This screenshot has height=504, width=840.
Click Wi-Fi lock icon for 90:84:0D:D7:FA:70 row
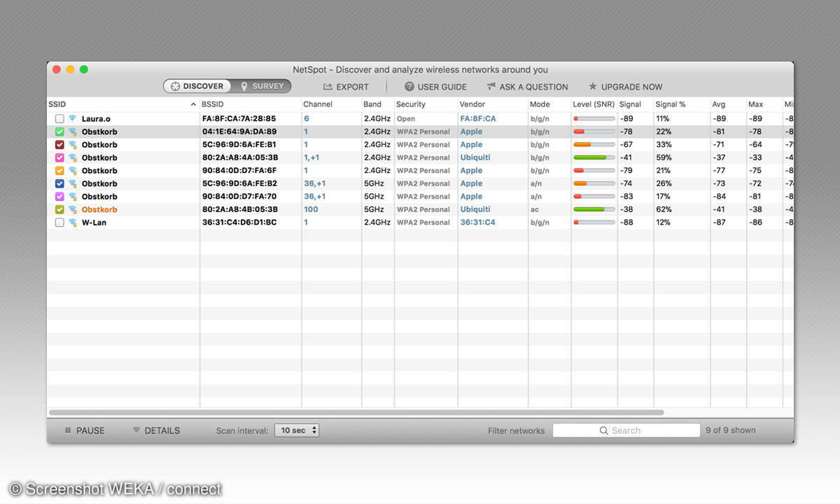[72, 197]
